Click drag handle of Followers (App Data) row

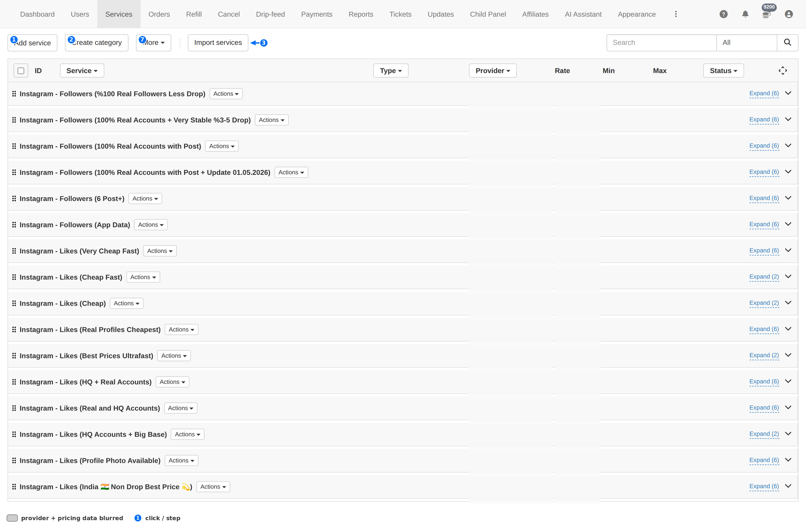[14, 225]
